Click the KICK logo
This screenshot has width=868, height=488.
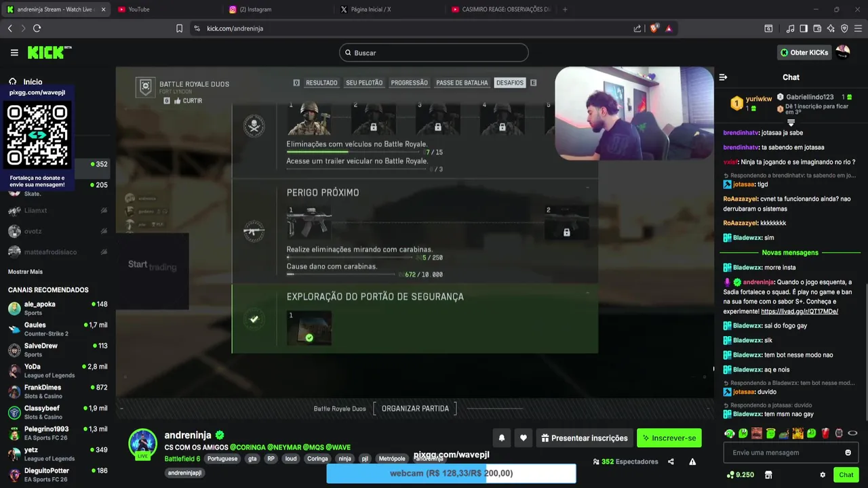coord(49,52)
